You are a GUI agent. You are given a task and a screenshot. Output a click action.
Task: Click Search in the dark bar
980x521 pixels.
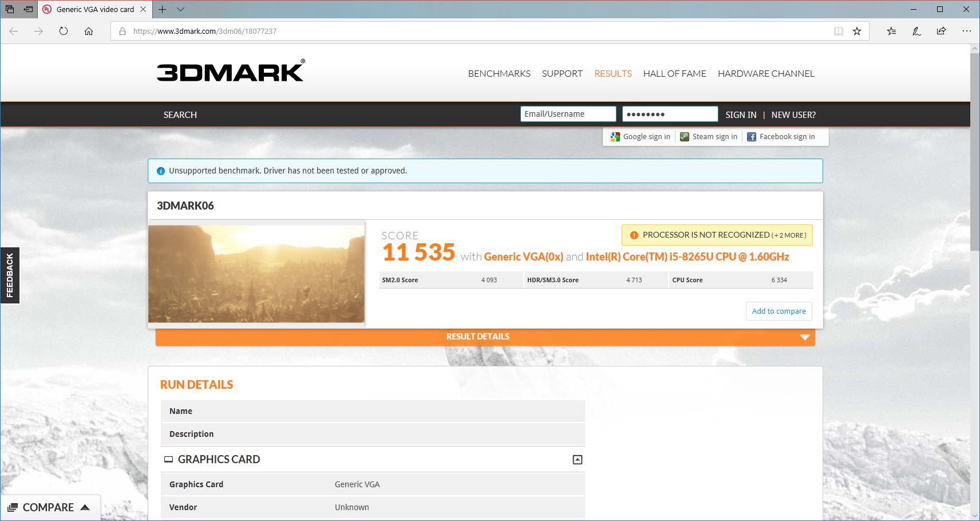180,115
